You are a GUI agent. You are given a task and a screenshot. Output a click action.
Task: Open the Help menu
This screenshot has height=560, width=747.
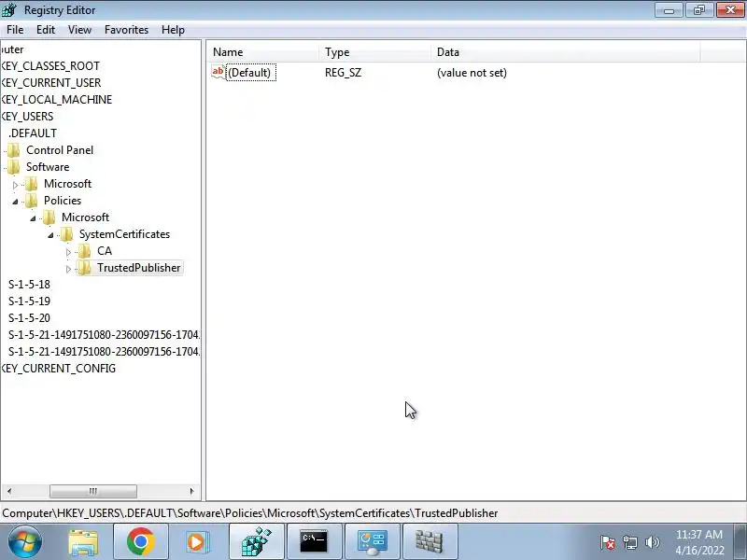tap(173, 30)
